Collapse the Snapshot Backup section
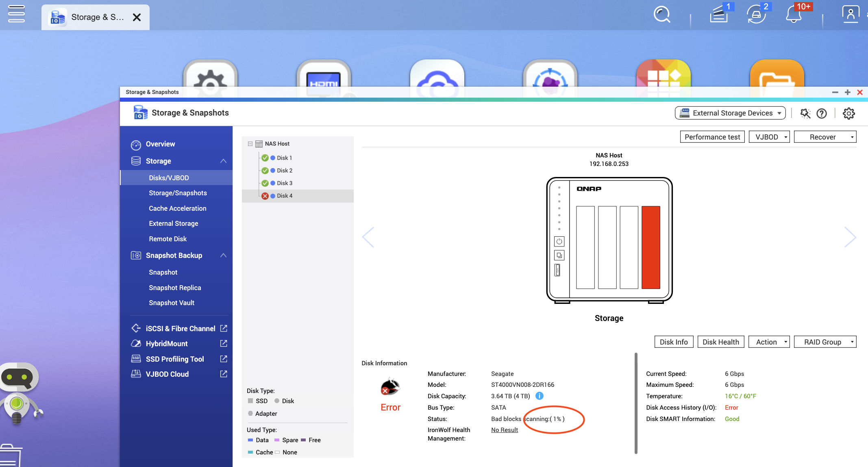Viewport: 868px width, 467px height. click(223, 255)
